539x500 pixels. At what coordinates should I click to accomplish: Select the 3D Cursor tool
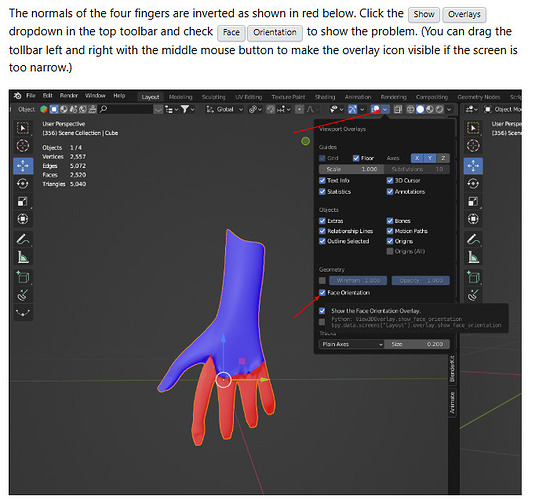pyautogui.click(x=23, y=146)
